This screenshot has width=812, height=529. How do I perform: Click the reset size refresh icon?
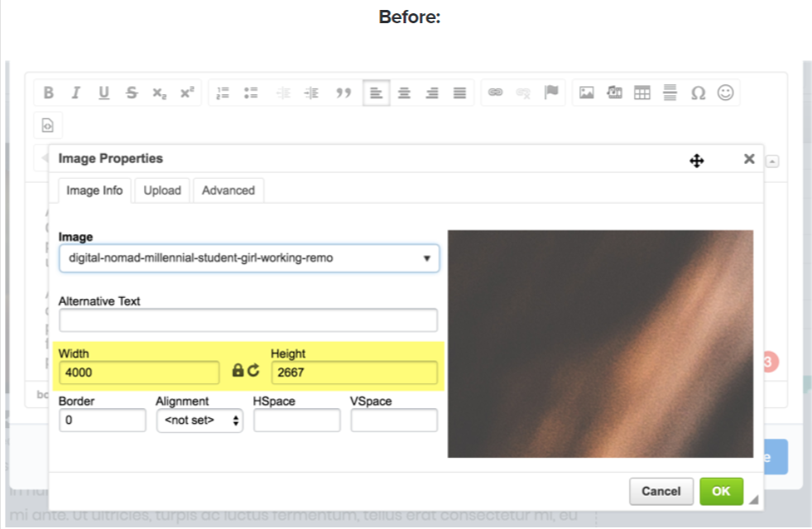pyautogui.click(x=253, y=371)
